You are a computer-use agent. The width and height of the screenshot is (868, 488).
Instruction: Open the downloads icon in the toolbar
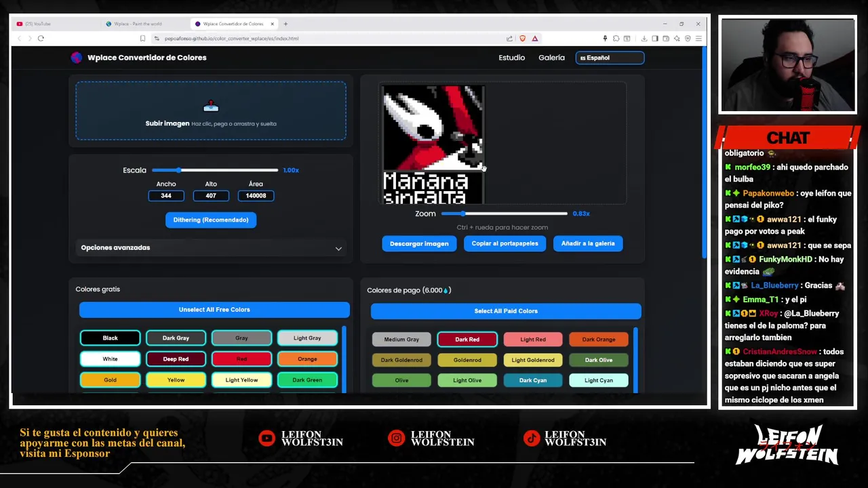tap(644, 39)
